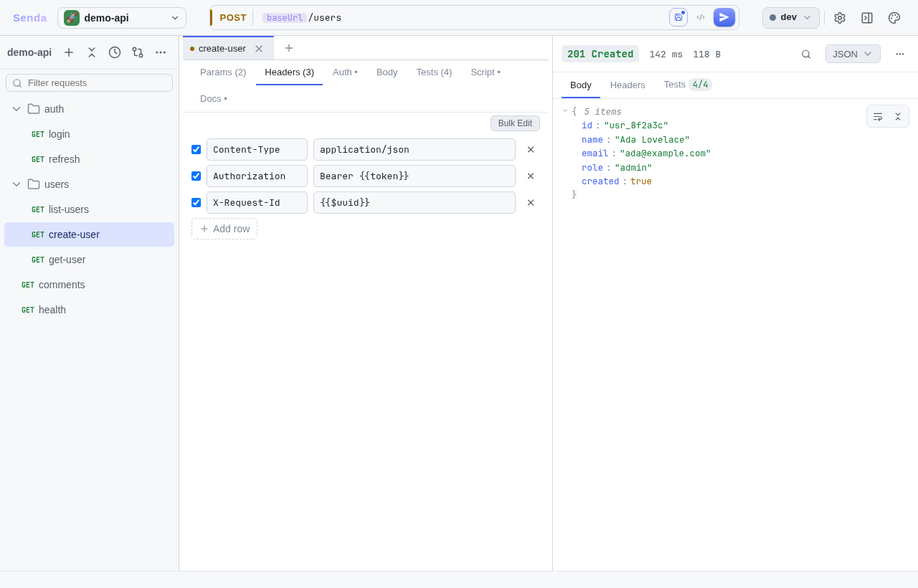918x588 pixels.
Task: Remove the Authorization header row
Action: pos(531,176)
